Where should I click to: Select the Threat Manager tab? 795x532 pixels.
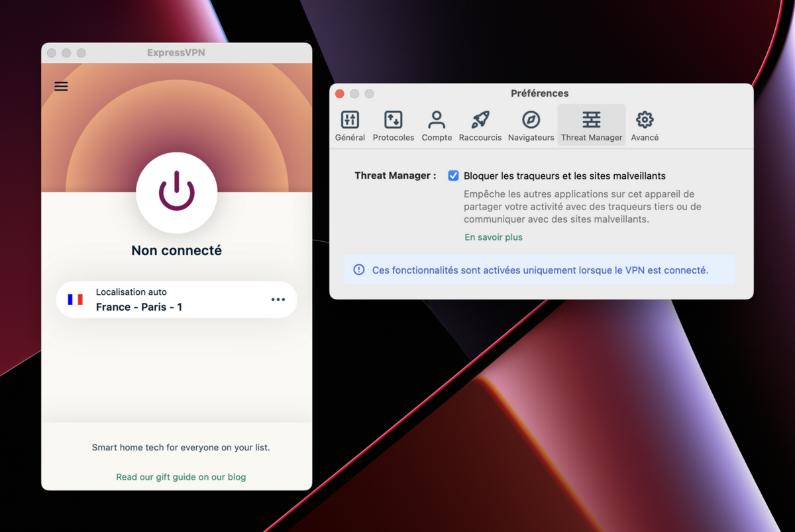coord(592,125)
